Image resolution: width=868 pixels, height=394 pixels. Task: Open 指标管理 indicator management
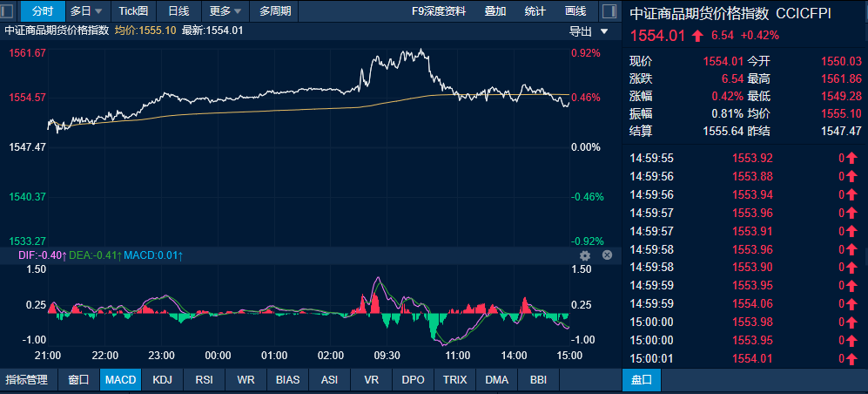click(x=27, y=379)
